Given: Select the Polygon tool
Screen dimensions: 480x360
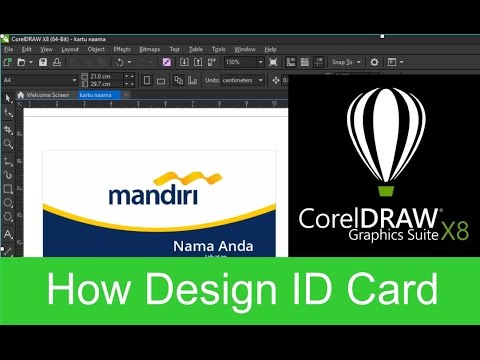Looking at the screenshot, I should tap(8, 217).
